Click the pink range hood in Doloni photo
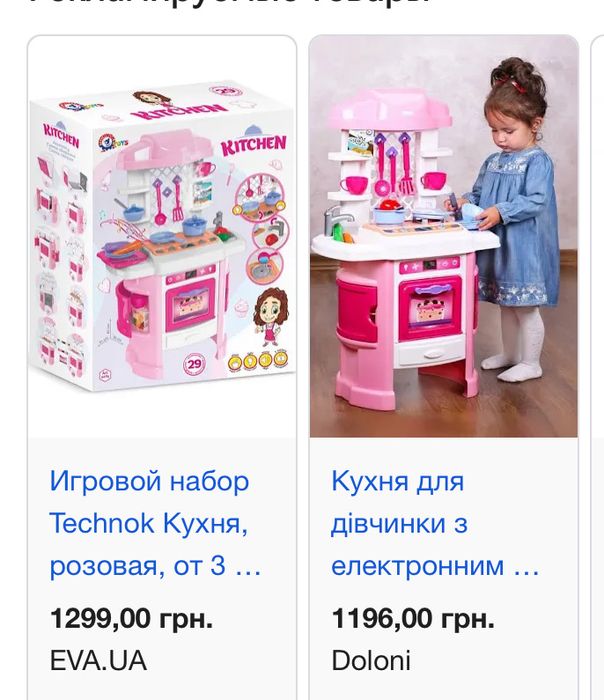 391,109
